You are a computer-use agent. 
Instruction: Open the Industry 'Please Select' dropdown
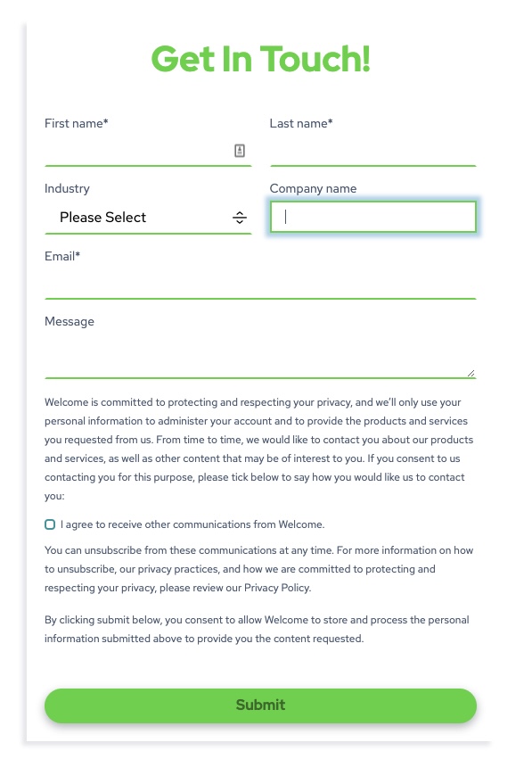pyautogui.click(x=148, y=218)
